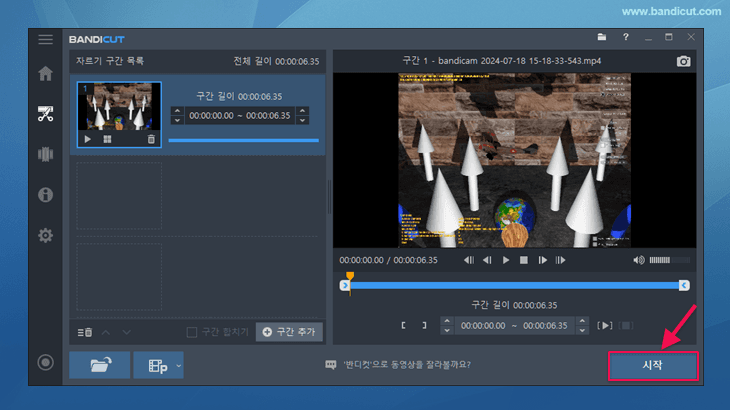This screenshot has height=410, width=730.
Task: Enable the 구간 합치기 checkbox
Action: click(191, 332)
